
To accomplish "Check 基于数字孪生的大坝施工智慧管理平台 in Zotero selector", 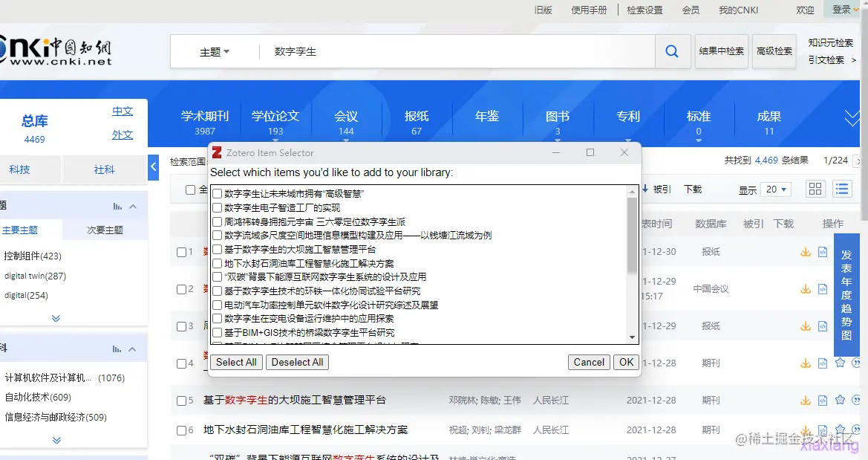I will (x=217, y=249).
